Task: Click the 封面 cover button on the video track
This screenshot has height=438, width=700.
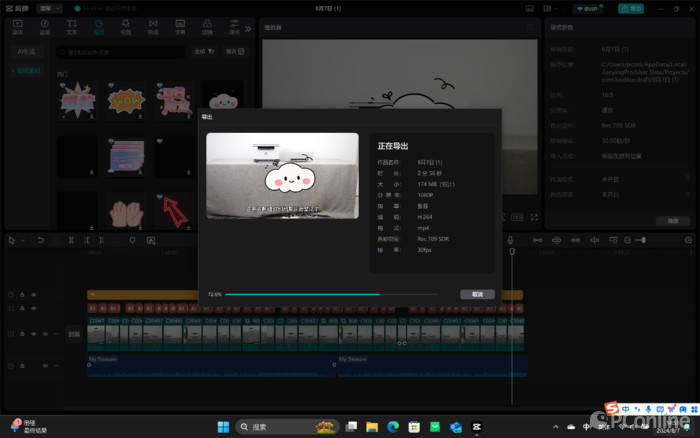Action: (x=73, y=334)
